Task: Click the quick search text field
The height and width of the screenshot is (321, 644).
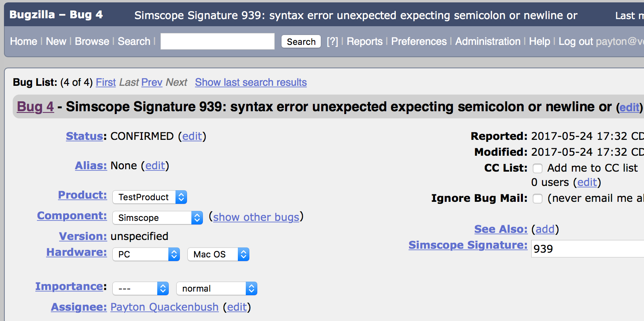Action: [217, 41]
